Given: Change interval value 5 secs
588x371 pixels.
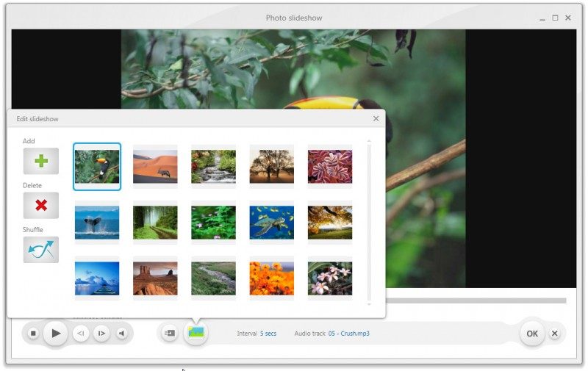Looking at the screenshot, I should coord(268,334).
